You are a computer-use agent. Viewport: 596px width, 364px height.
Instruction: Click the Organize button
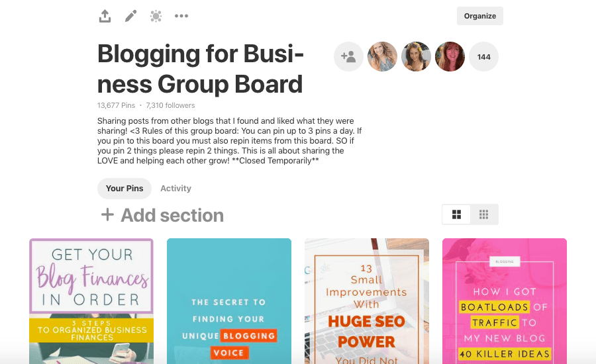tap(479, 16)
